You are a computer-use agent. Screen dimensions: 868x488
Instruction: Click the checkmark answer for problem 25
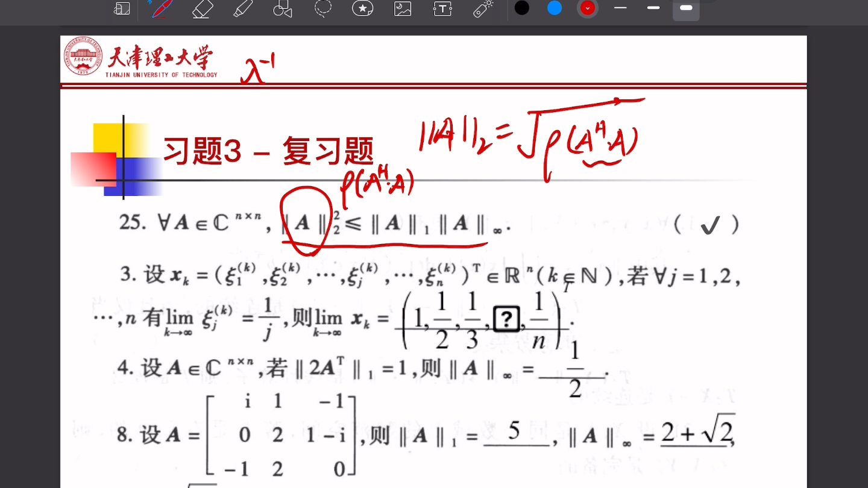710,226
